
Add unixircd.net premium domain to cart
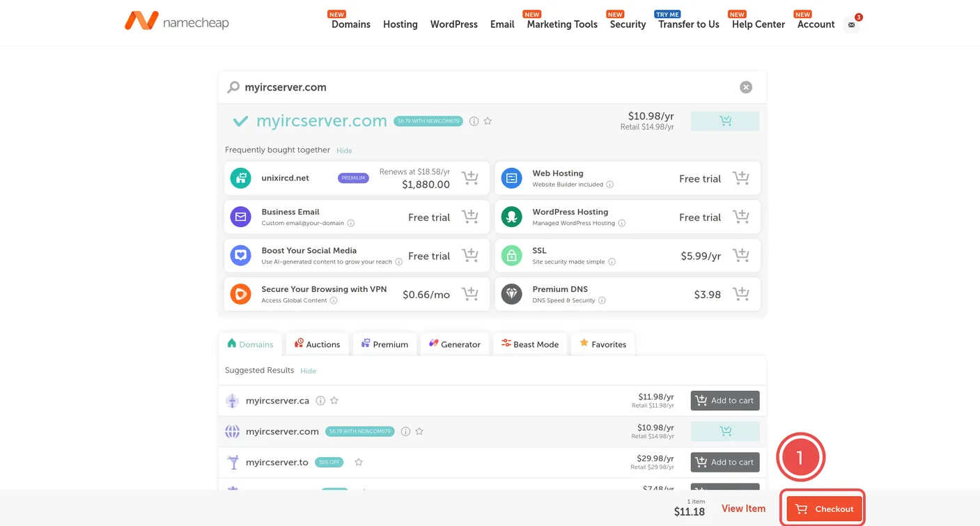tap(470, 178)
